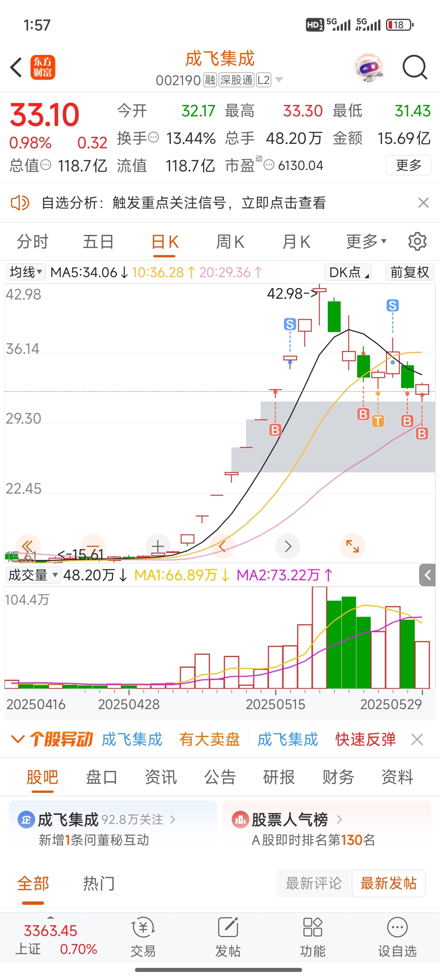The image size is (440, 980).
Task: Tap the orange T marker
Action: tap(378, 421)
